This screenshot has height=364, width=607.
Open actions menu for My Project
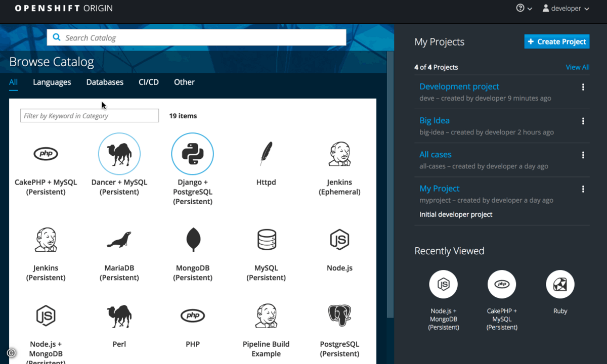tap(583, 189)
